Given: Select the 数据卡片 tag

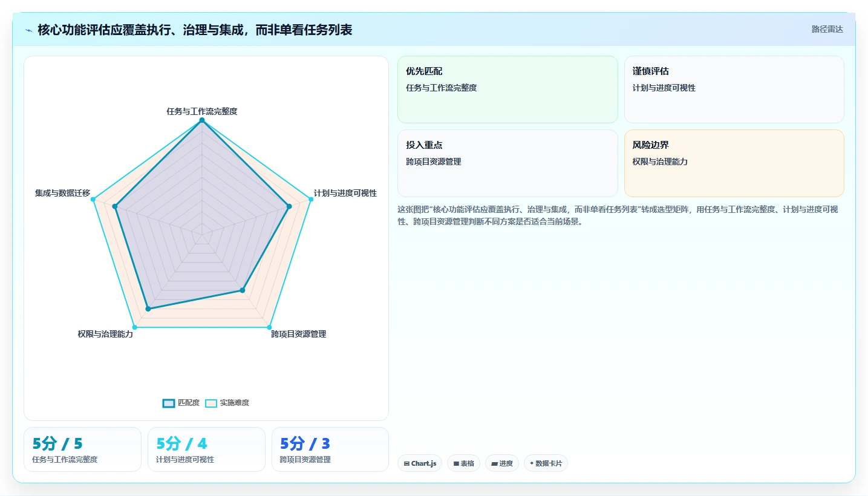Looking at the screenshot, I should coord(546,463).
